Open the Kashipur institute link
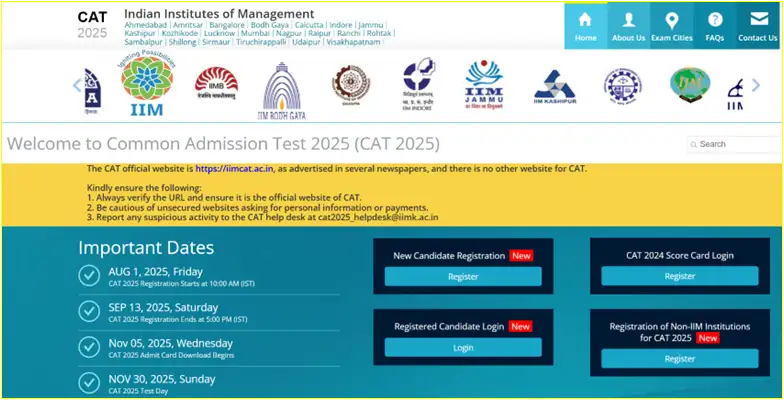 (140, 34)
